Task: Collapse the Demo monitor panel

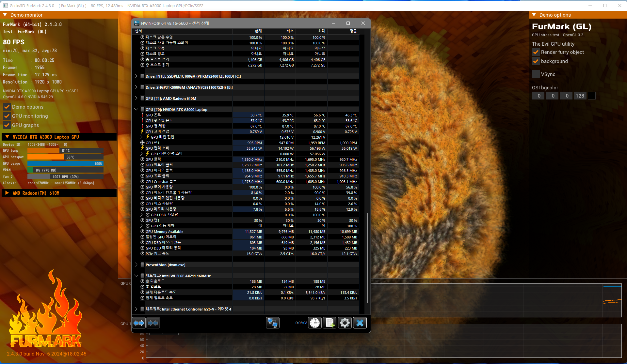Action: pos(5,15)
